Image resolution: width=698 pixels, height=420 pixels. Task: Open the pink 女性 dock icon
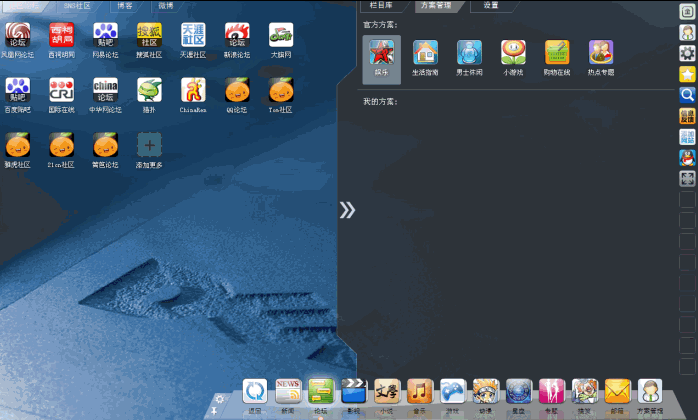(552, 391)
